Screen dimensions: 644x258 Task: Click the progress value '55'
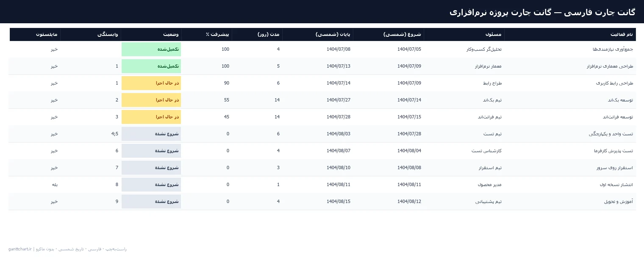[226, 100]
